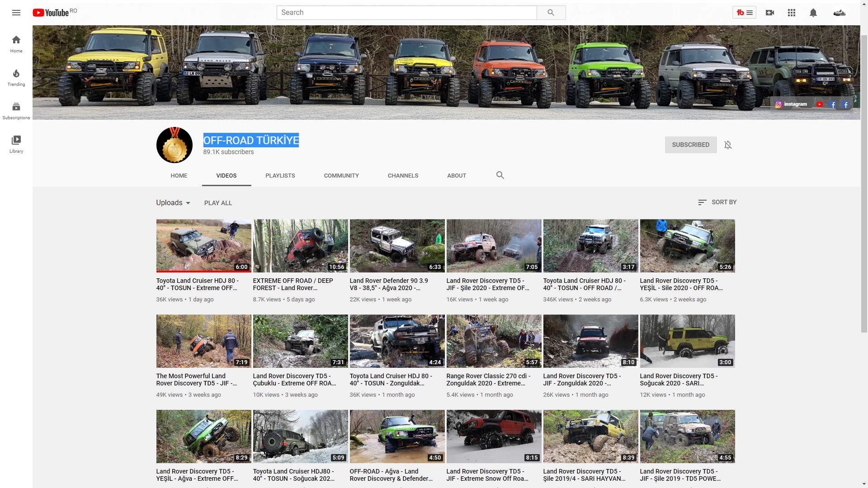
Task: Search within channel using magnifier icon
Action: tap(500, 175)
